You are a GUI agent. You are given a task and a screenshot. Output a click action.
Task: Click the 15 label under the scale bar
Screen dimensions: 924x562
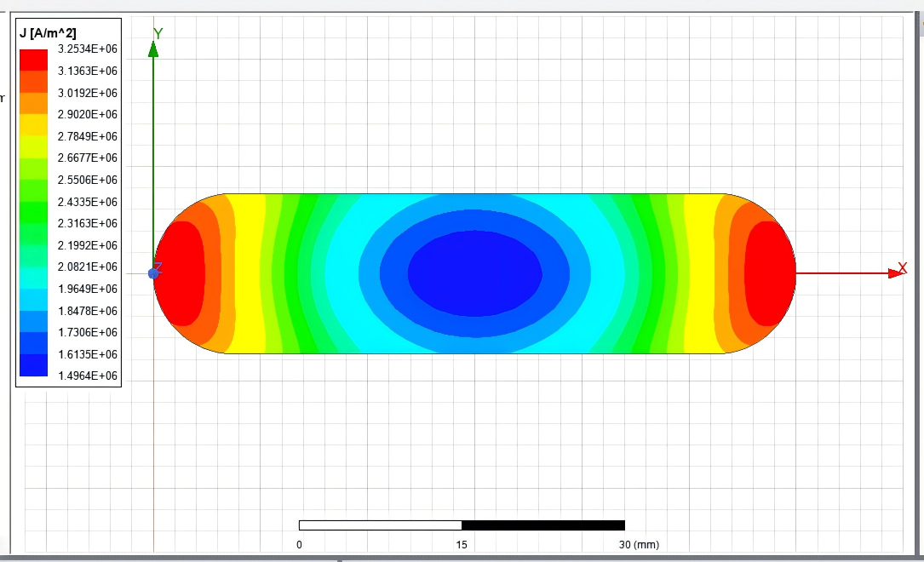(x=462, y=545)
